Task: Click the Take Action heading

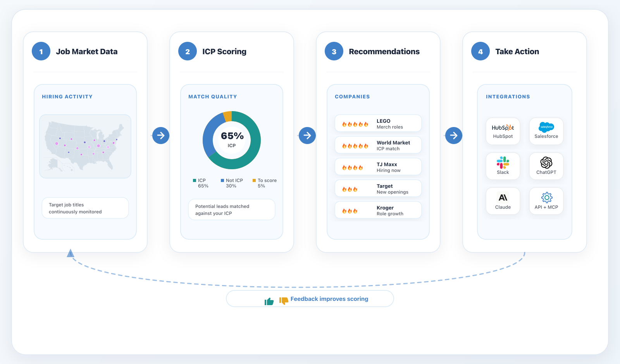Action: point(517,52)
